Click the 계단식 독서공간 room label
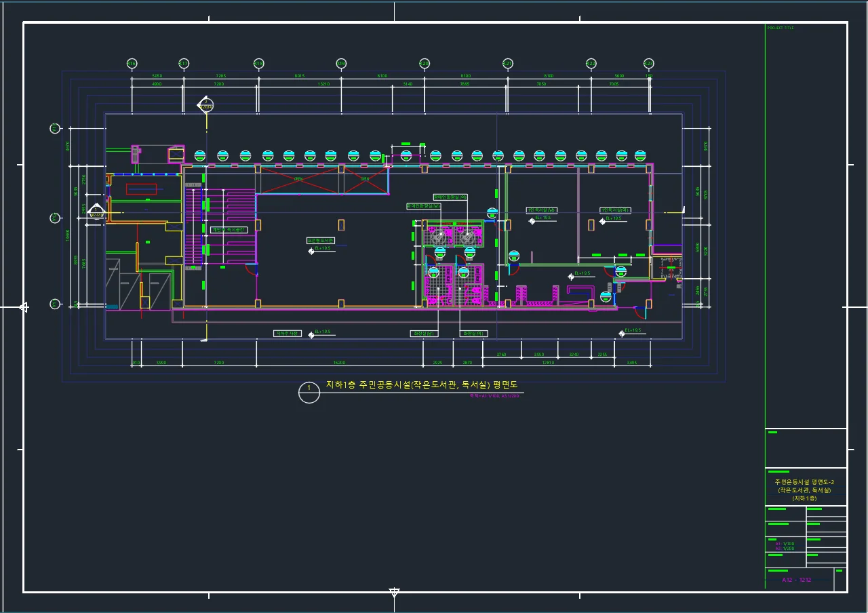 click(229, 230)
